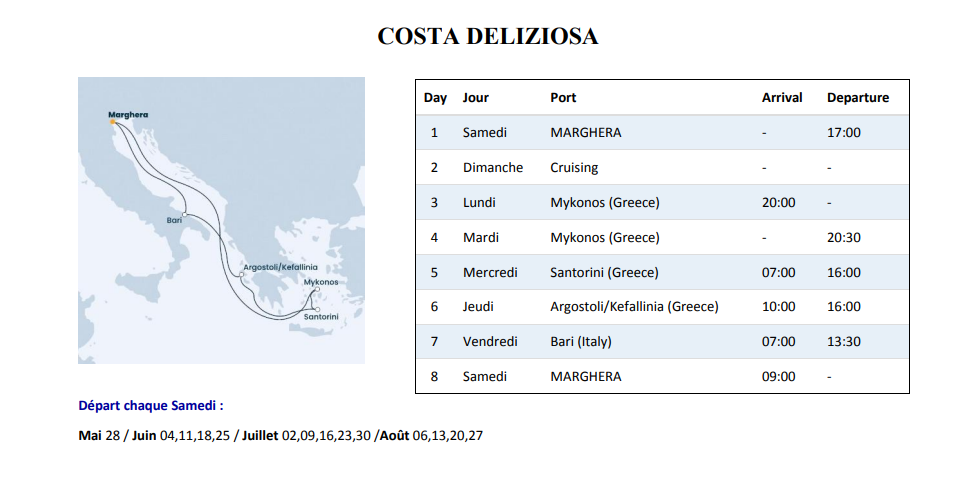Click the Mardi cell

pos(480,237)
